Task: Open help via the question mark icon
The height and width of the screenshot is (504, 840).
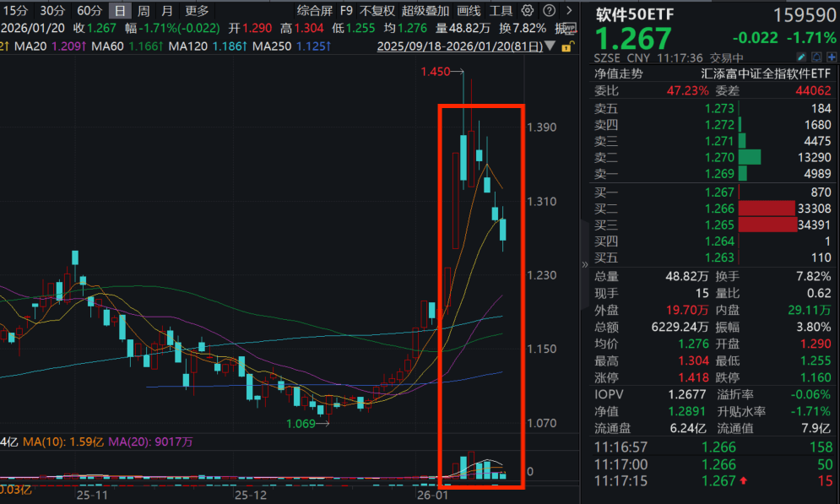Action: tap(549, 11)
